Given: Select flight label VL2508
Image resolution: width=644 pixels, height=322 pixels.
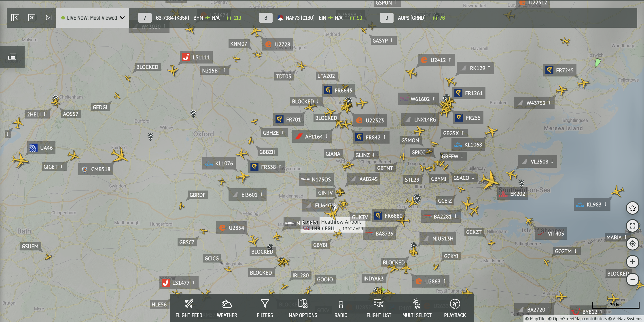Looking at the screenshot, I should point(538,161).
